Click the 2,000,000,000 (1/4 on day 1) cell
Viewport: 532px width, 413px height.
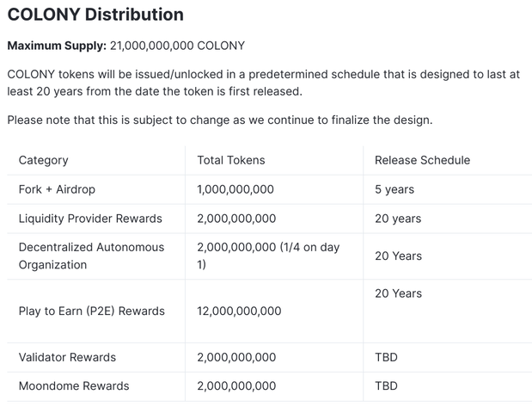click(268, 256)
